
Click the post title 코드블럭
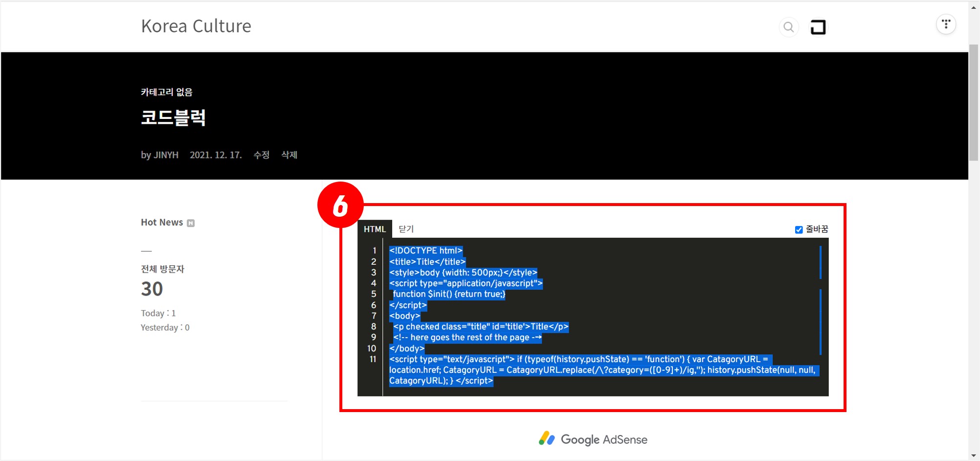click(x=174, y=117)
